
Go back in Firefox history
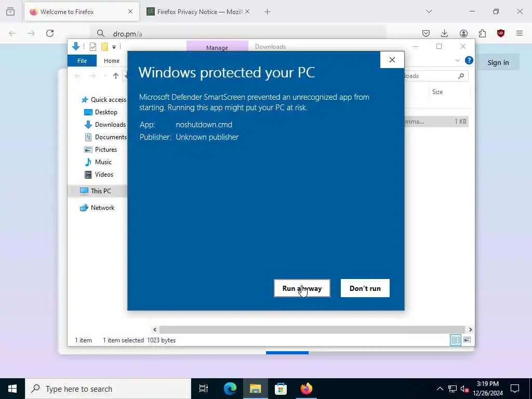(x=12, y=33)
